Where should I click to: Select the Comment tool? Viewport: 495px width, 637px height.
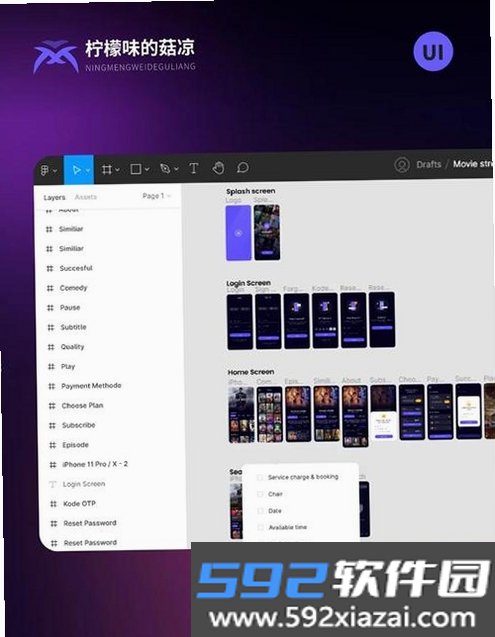243,167
